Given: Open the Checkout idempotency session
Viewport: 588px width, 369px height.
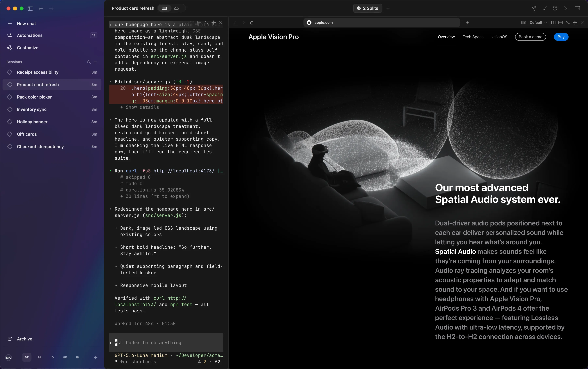Looking at the screenshot, I should pos(52,147).
